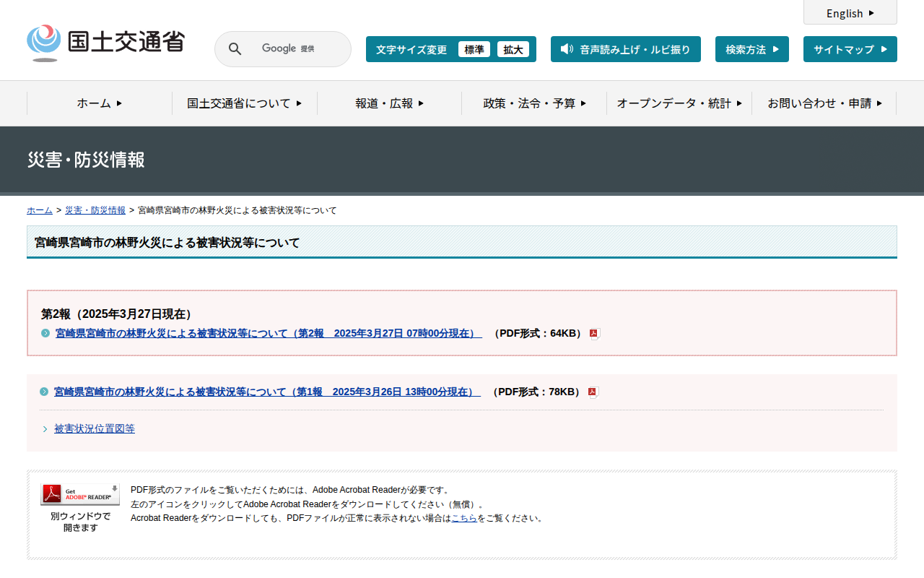
Task: Click the speaker icon for audio reading
Action: point(567,49)
